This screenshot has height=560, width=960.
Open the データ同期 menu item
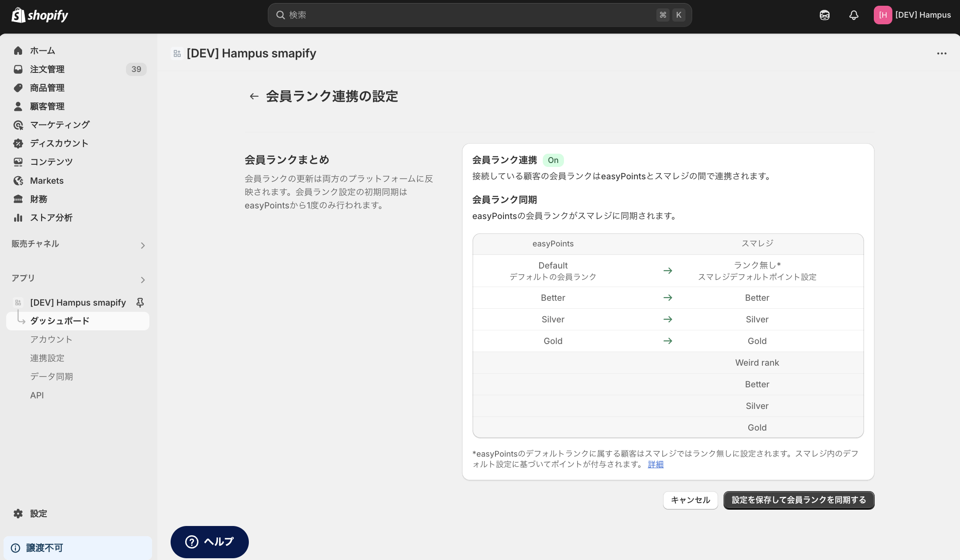(x=52, y=376)
